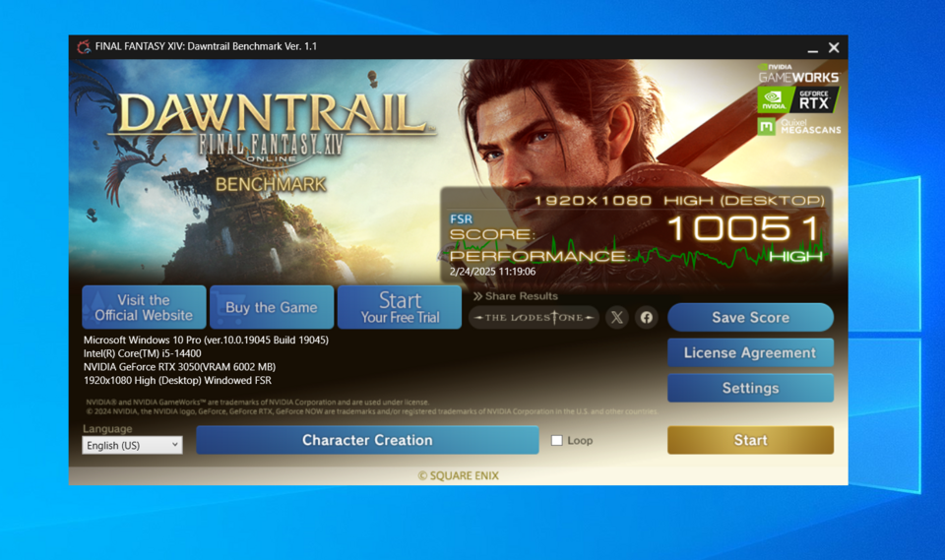This screenshot has width=945, height=560.
Task: Click the GeForce RTX badge
Action: [x=798, y=100]
